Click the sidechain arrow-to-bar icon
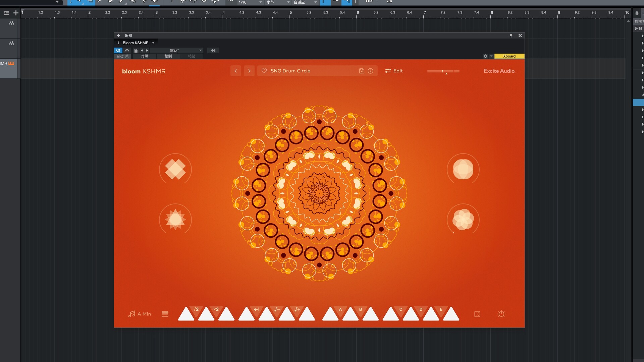Image resolution: width=644 pixels, height=362 pixels. point(213,50)
